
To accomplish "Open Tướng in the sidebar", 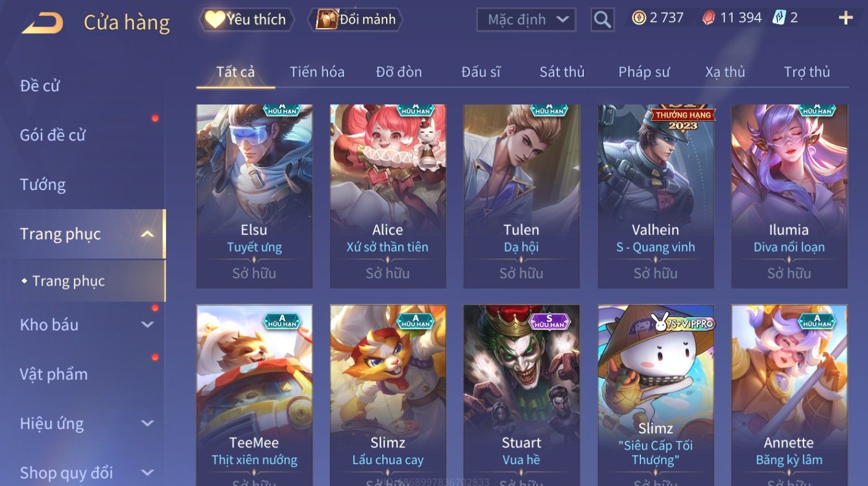I will click(43, 185).
